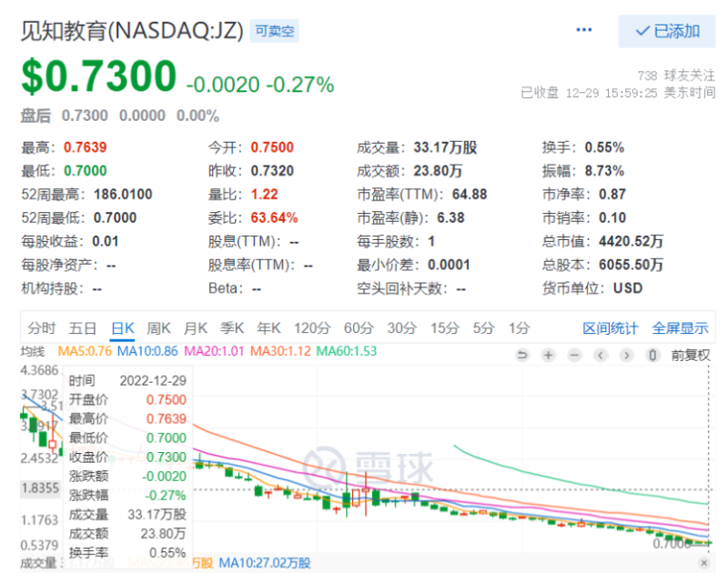
Task: Pan the chart right with the right chevron icon
Action: tap(626, 355)
